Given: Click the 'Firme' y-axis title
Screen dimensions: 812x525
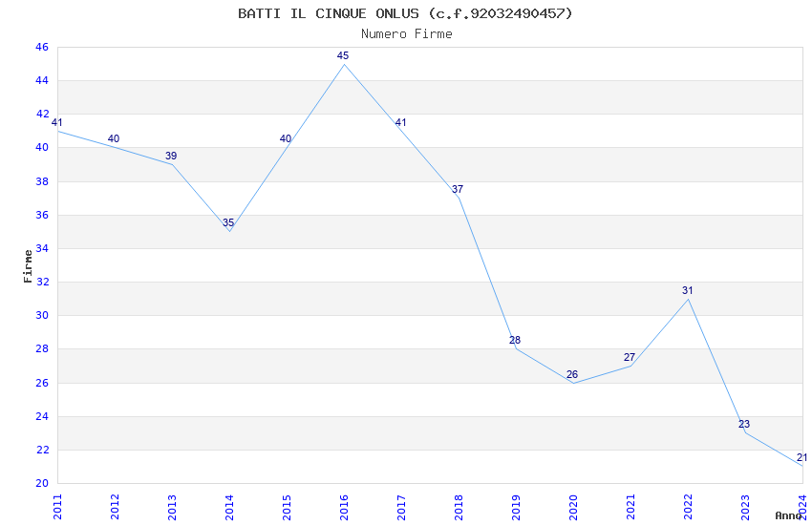Looking at the screenshot, I should tap(28, 266).
